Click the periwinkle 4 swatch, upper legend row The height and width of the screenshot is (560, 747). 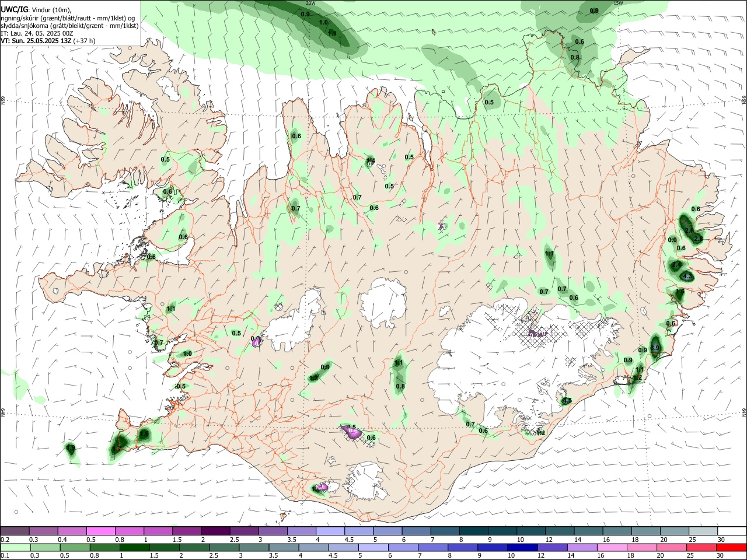coord(330,531)
